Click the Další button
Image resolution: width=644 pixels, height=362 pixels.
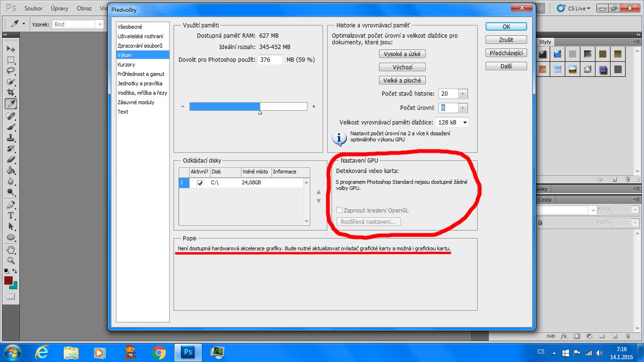[506, 66]
